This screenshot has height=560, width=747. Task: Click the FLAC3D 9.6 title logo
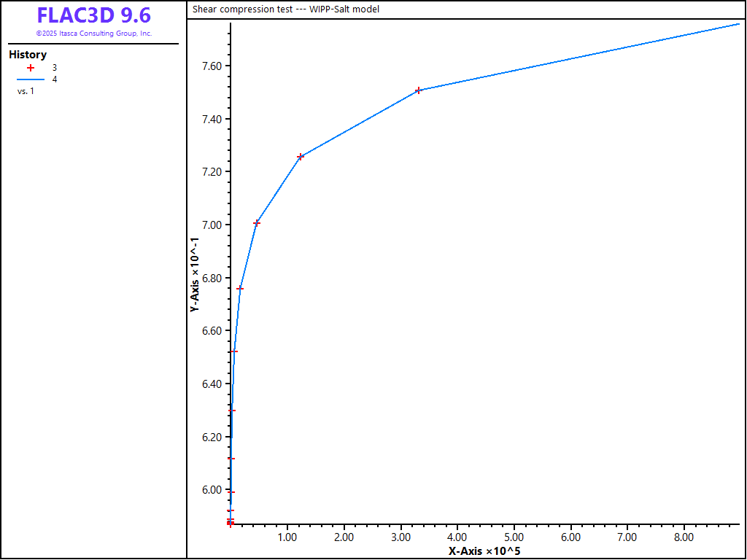click(x=93, y=15)
